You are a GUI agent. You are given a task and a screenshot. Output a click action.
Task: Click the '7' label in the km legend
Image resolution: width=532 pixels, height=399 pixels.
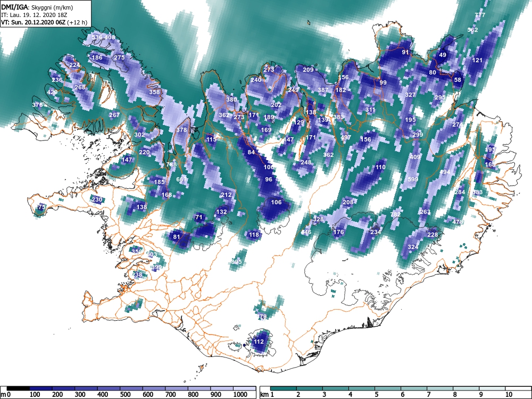[428, 395]
